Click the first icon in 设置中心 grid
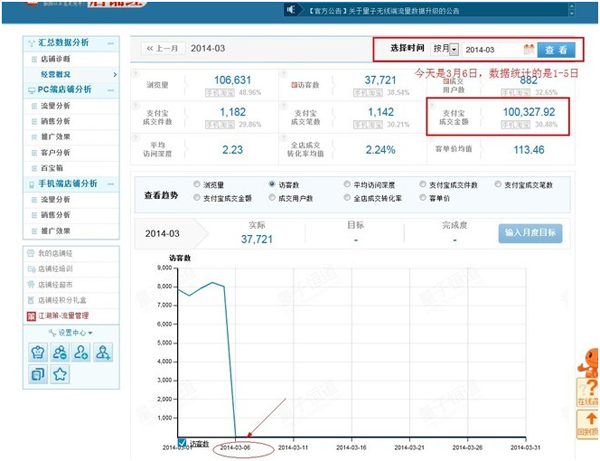Viewport: 600px width, 461px height. 39,352
